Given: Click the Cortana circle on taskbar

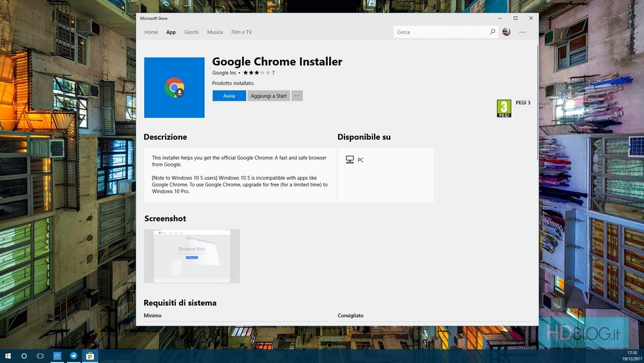Looking at the screenshot, I should [24, 356].
